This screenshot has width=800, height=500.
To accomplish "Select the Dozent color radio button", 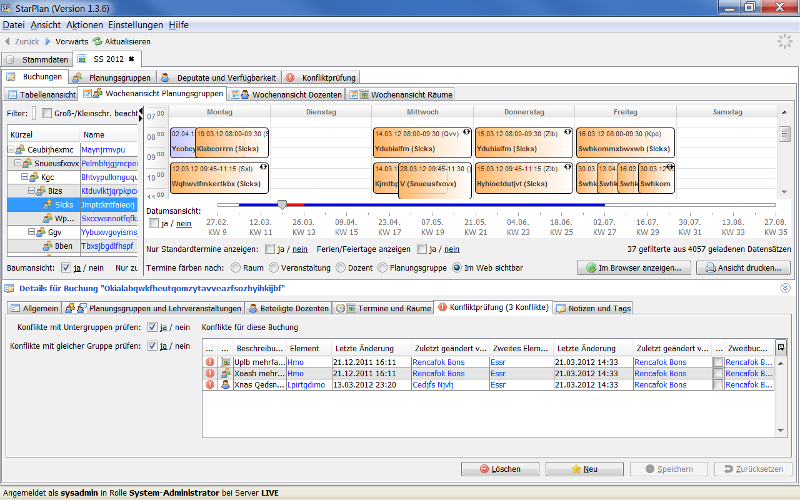I will point(341,267).
